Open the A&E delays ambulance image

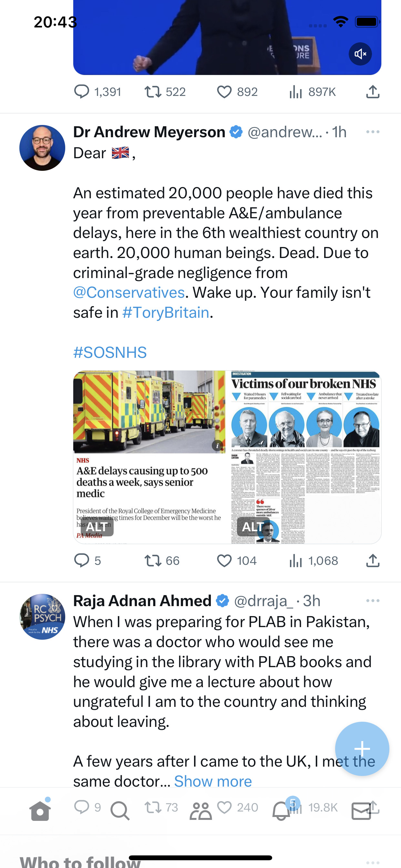(149, 457)
